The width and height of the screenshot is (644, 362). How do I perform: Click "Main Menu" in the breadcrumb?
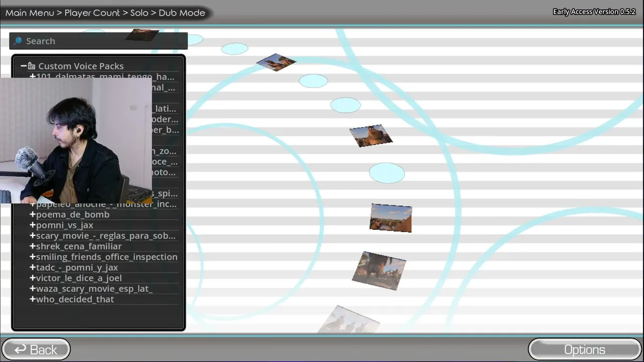click(x=30, y=13)
